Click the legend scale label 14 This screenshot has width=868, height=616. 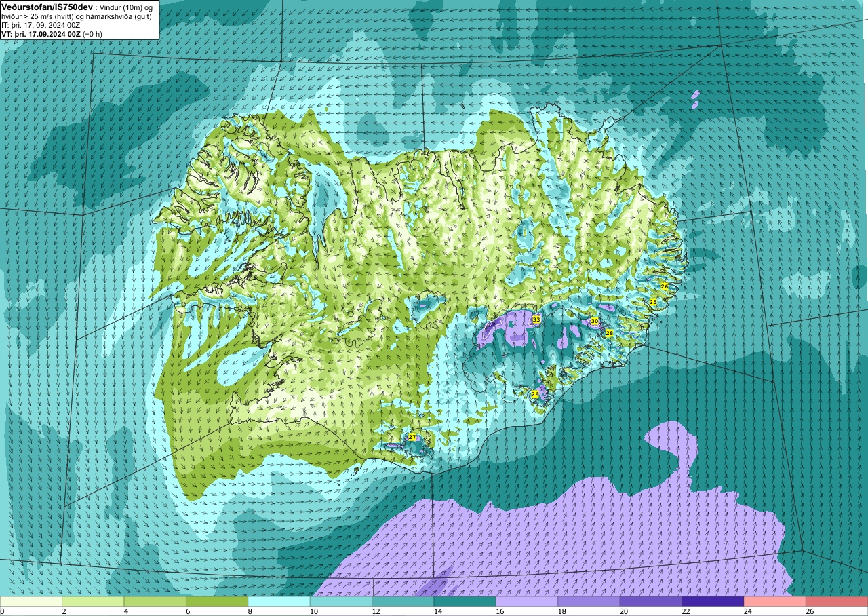coord(437,611)
